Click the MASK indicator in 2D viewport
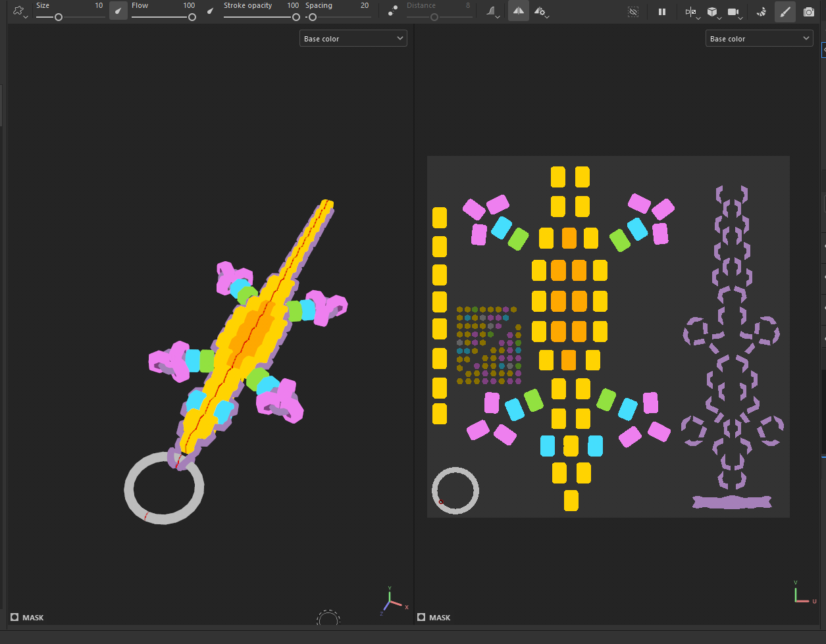The height and width of the screenshot is (644, 826). [433, 618]
